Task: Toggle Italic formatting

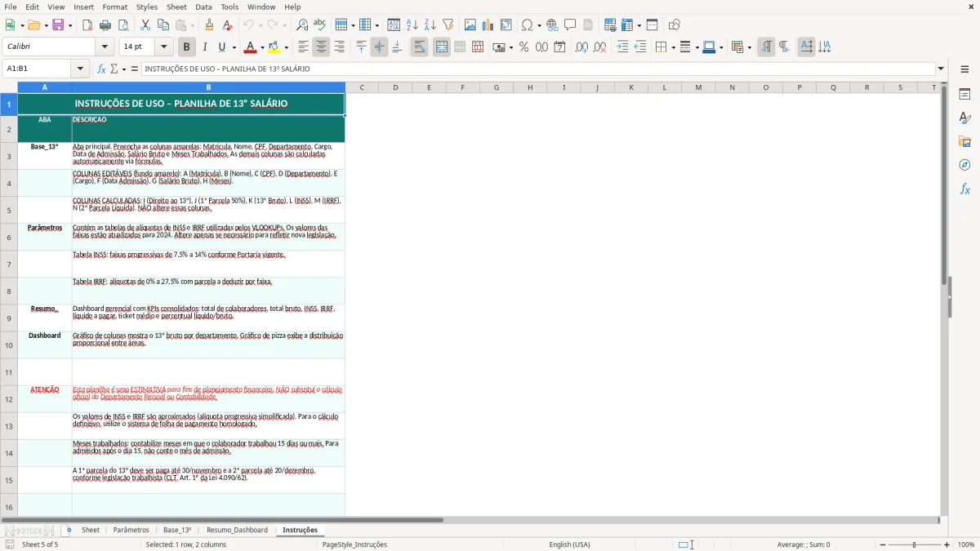Action: click(204, 47)
